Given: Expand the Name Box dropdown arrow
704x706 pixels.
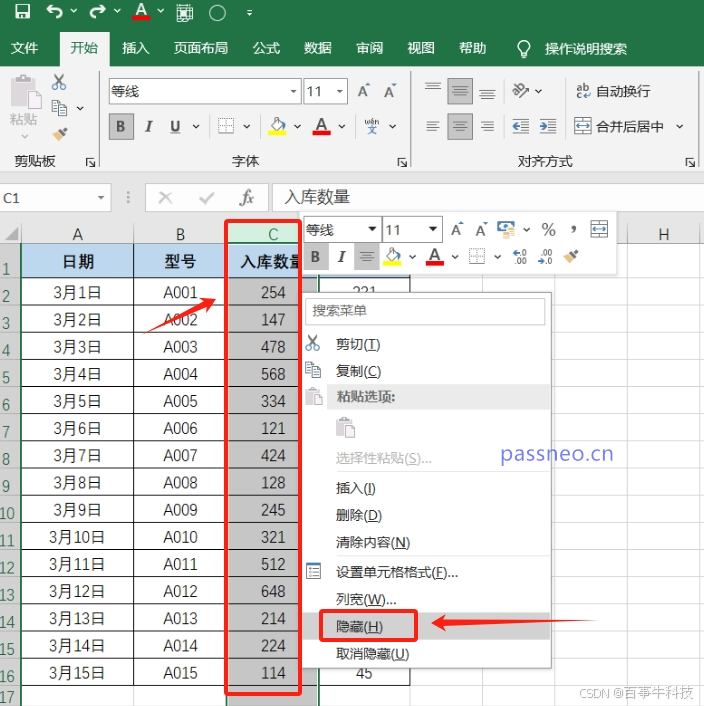Looking at the screenshot, I should (x=101, y=197).
